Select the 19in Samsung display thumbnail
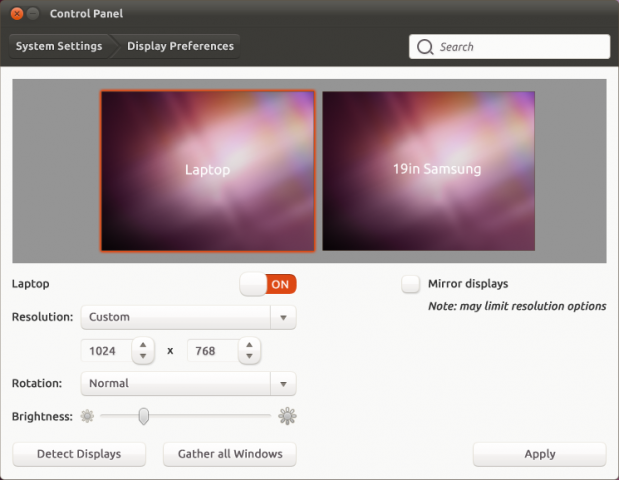The image size is (619, 480). [x=429, y=171]
